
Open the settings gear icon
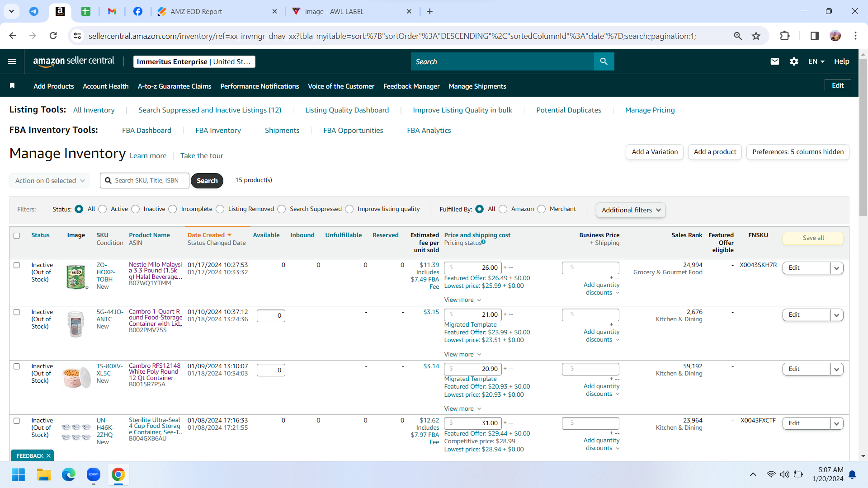pyautogui.click(x=794, y=61)
